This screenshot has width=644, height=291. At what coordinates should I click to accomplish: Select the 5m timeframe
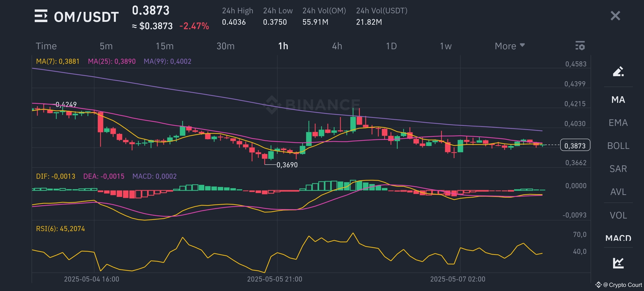[x=106, y=46]
